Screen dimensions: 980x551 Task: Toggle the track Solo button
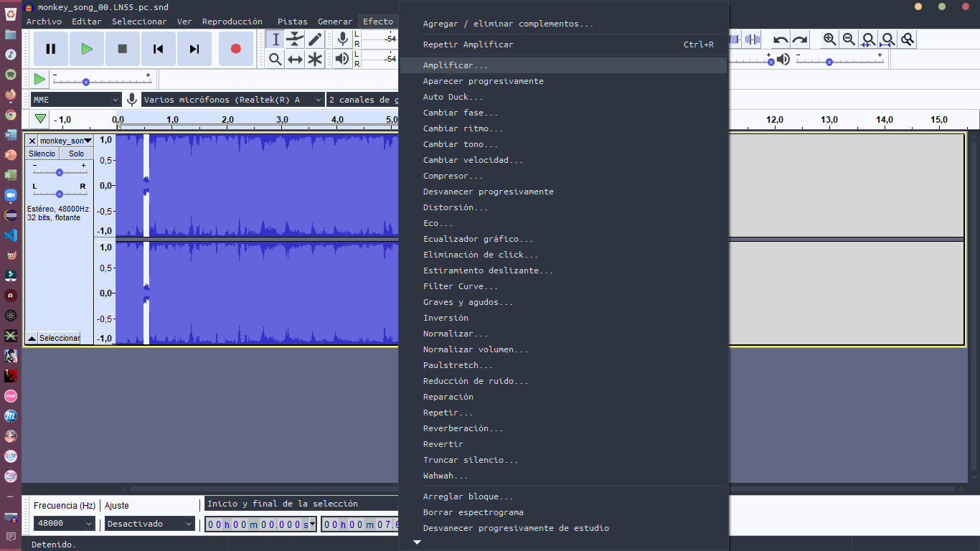(x=76, y=154)
